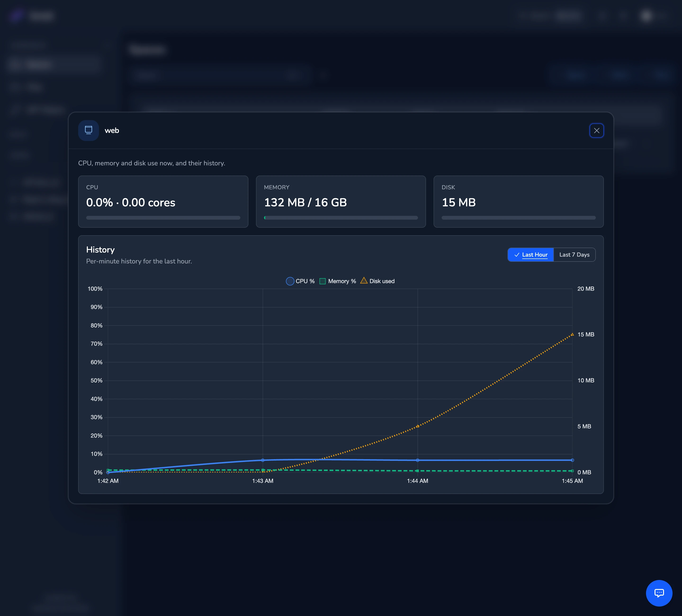Image resolution: width=682 pixels, height=616 pixels.
Task: Click the CPU data point at 1:45 AM
Action: (x=572, y=460)
